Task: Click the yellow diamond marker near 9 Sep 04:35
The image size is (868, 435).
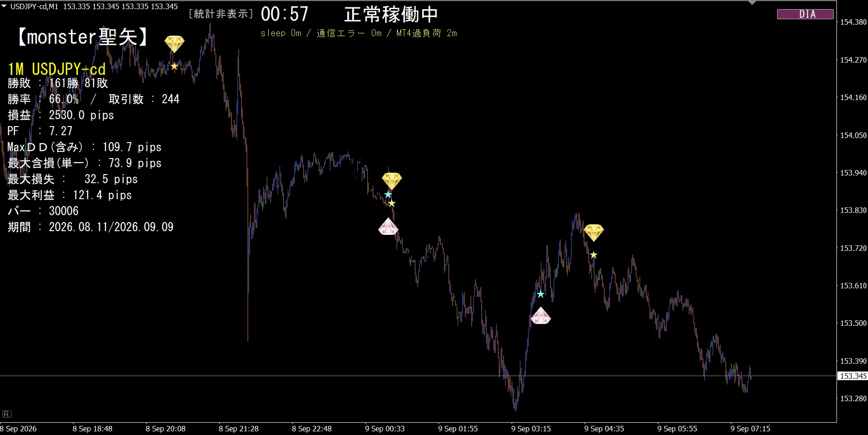Action: click(x=594, y=233)
